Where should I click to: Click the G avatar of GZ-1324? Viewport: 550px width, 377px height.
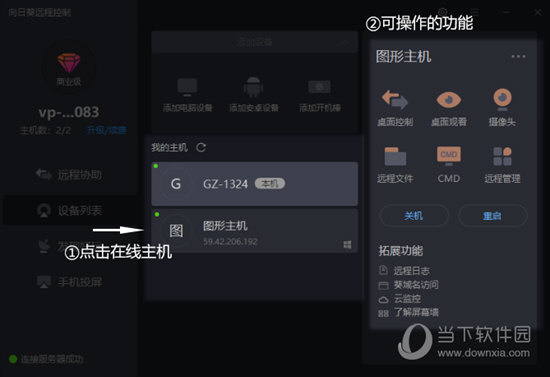[x=176, y=184]
